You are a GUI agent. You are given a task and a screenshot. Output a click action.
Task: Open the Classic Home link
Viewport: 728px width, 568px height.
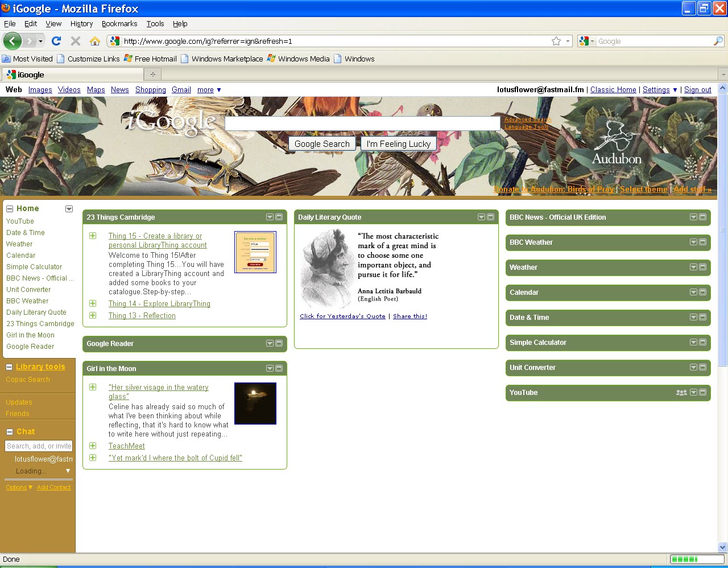click(x=613, y=90)
